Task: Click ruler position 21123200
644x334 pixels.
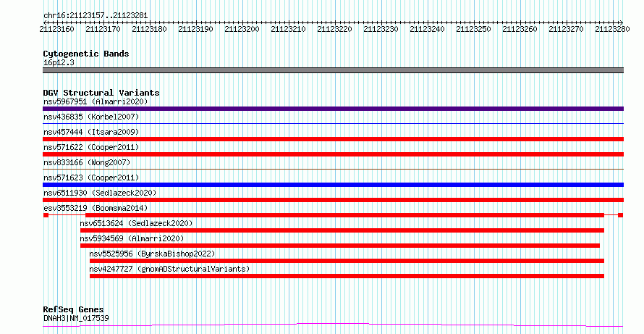Action: 242,29
